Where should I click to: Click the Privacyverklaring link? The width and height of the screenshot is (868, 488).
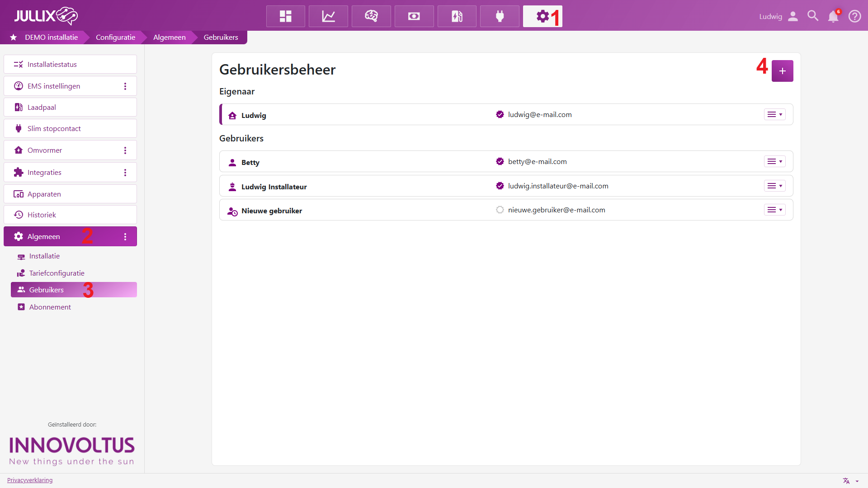point(30,480)
